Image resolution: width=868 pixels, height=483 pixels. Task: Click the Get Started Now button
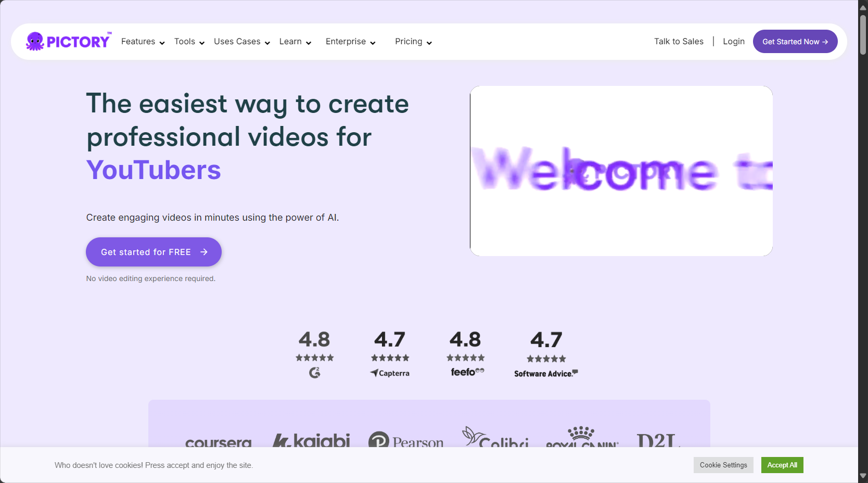point(795,41)
